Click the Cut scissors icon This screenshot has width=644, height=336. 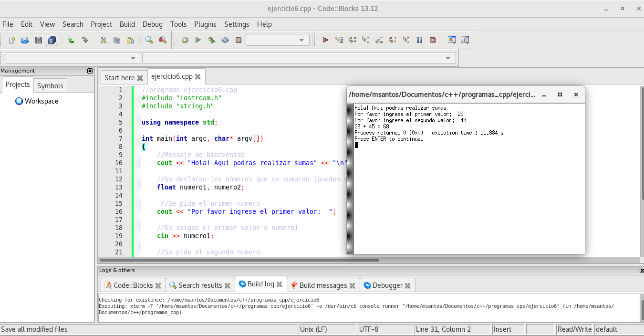(103, 40)
